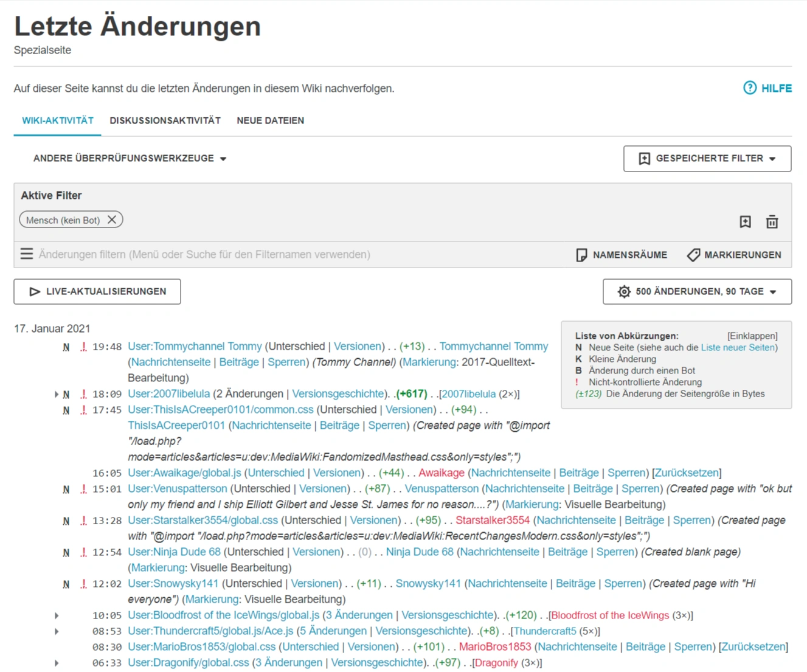This screenshot has height=672, width=807.
Task: Open '500 Änderungen, 90 Tage' settings dropdown
Action: (697, 291)
